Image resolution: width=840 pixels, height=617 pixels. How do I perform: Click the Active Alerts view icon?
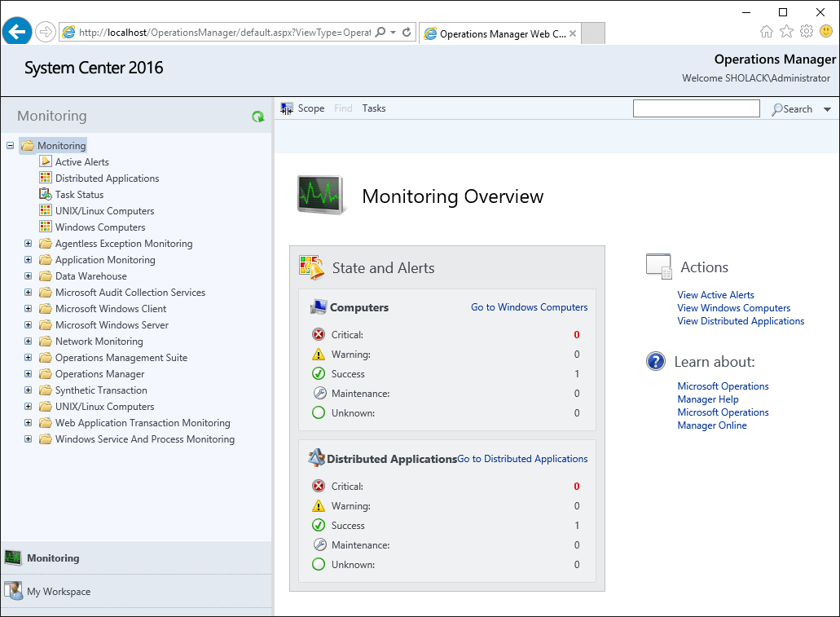click(x=46, y=161)
